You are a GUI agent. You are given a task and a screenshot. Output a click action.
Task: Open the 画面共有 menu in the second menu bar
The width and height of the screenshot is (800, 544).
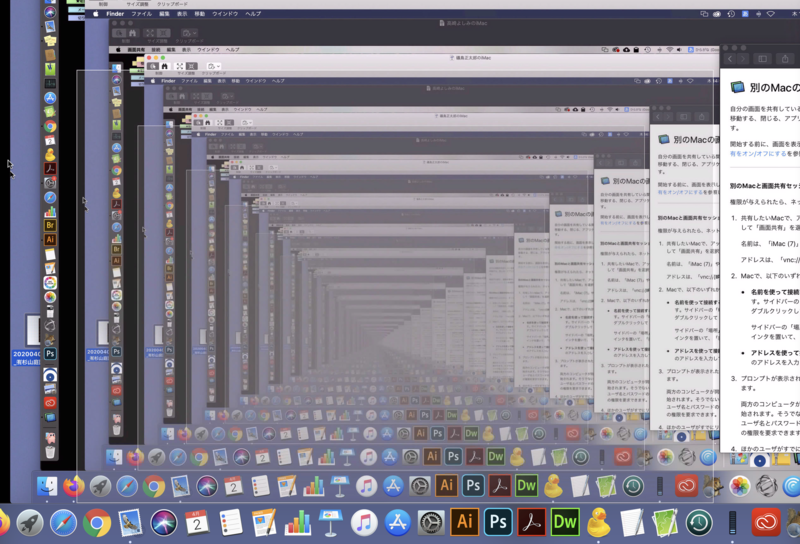(136, 50)
